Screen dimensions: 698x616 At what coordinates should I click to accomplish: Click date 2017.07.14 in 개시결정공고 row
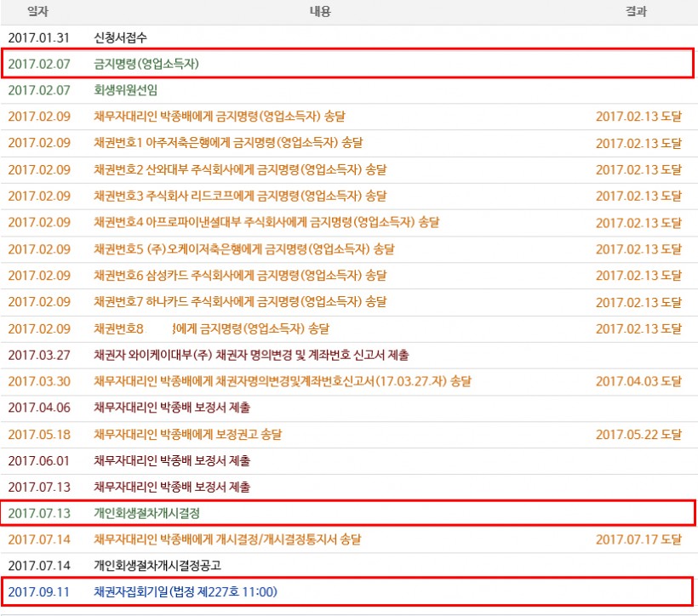pos(38,566)
